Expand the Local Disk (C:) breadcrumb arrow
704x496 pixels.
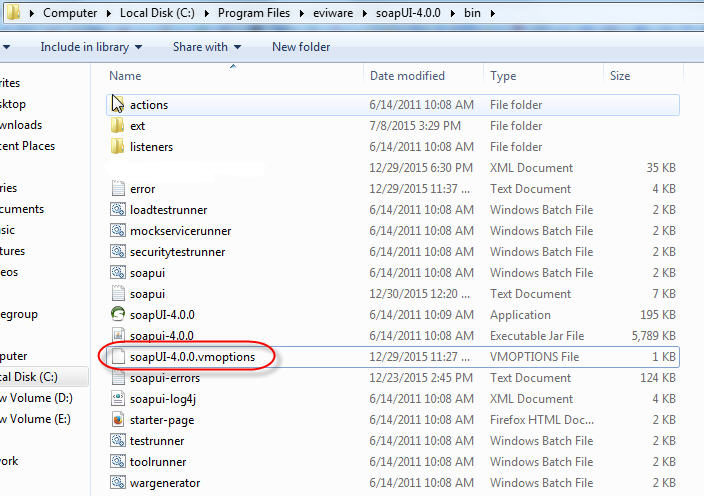207,13
